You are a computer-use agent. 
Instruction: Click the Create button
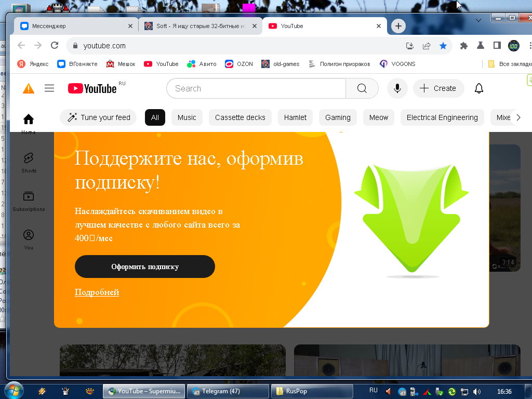tap(438, 88)
